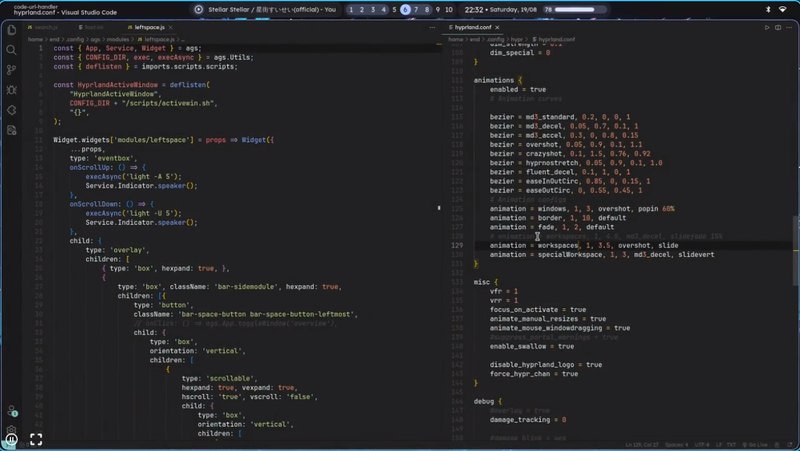This screenshot has width=800, height=451.
Task: Switch to the leftspace.js tab
Action: tap(149, 28)
